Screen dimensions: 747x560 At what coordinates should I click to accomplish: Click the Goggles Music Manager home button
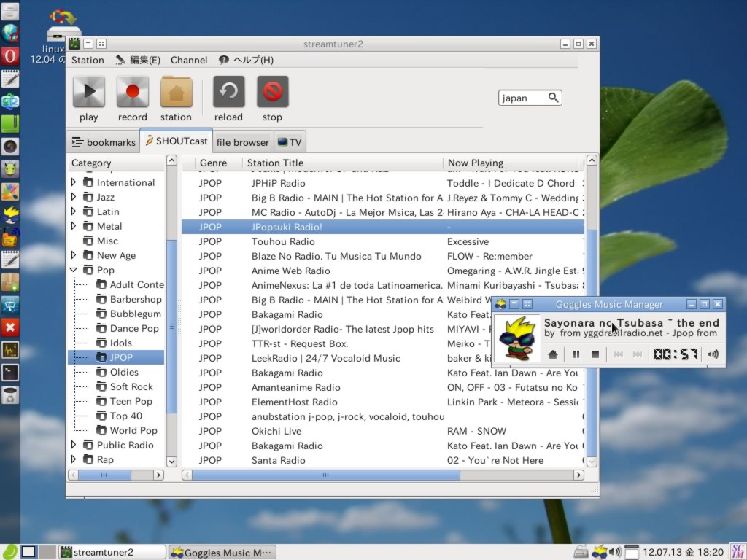click(553, 354)
